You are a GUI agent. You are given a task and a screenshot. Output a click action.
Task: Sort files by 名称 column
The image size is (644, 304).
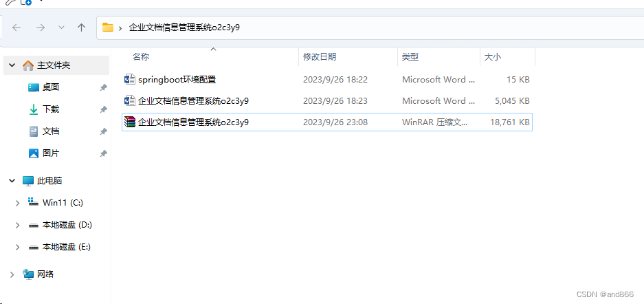[141, 57]
